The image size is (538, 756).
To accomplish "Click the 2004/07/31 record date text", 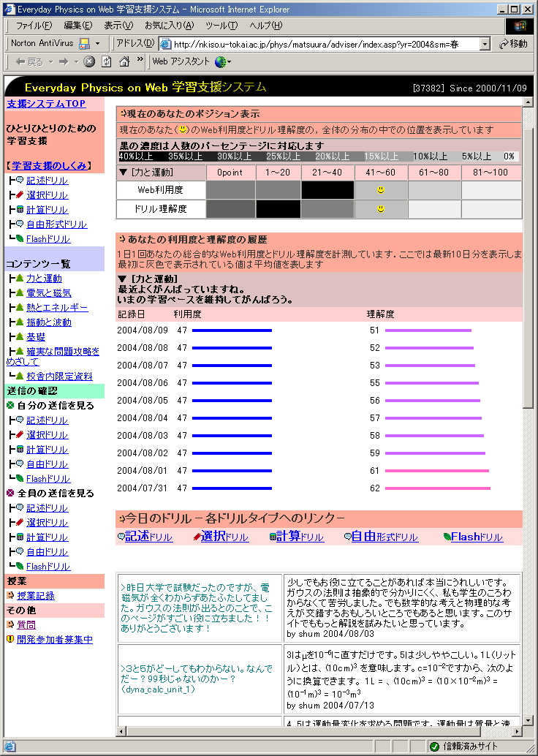I will pos(143,488).
